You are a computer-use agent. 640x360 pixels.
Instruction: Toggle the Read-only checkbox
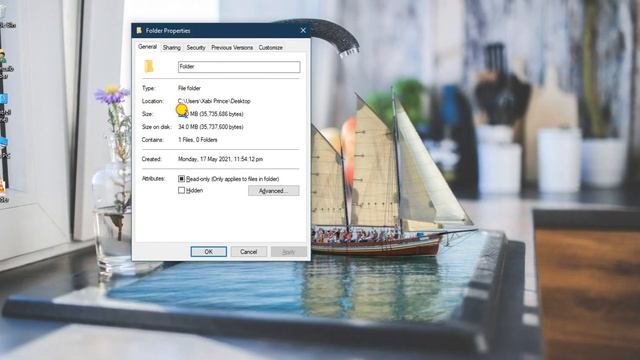click(182, 179)
